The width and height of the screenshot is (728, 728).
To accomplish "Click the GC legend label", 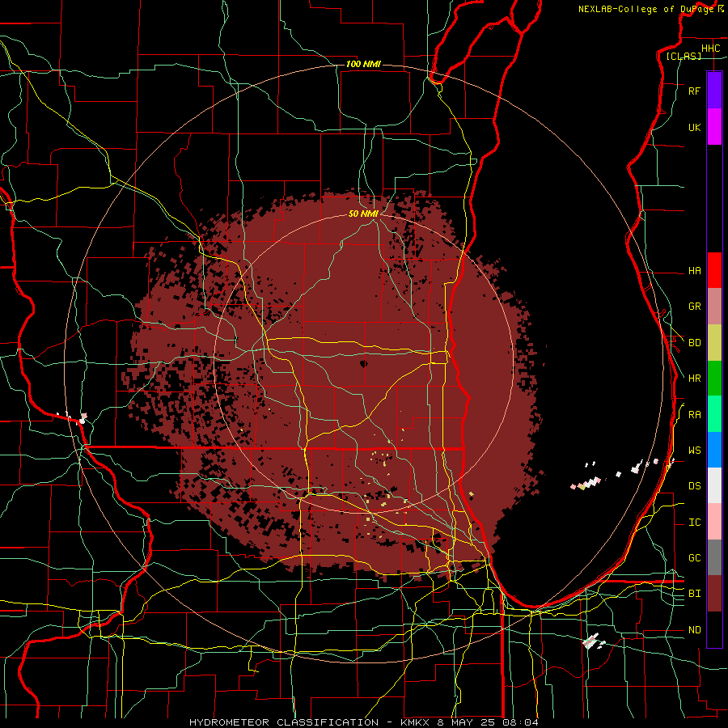I will pos(694,558).
